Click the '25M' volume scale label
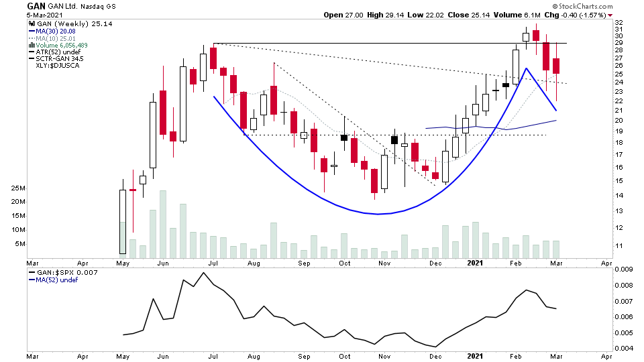The image size is (644, 362). (19, 188)
